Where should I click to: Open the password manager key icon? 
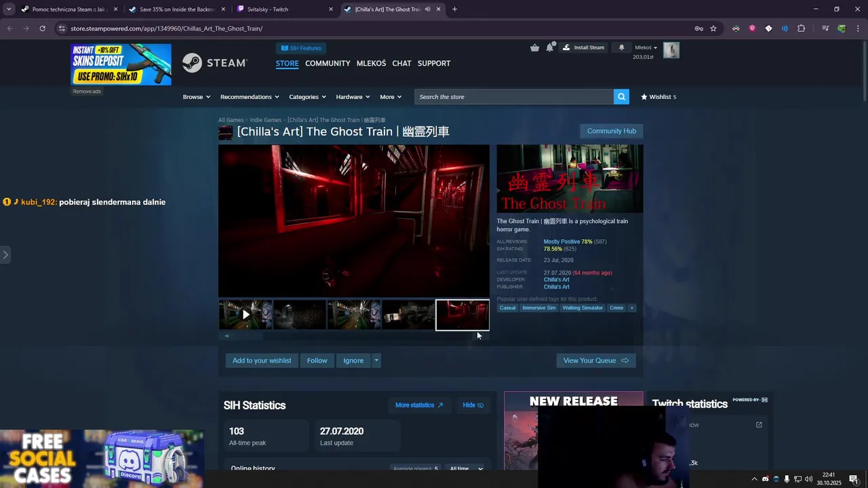pos(698,28)
